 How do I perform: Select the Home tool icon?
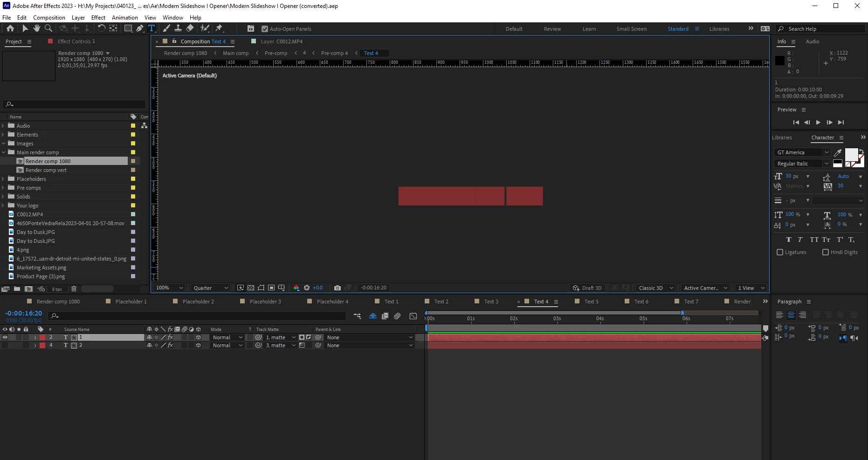click(10, 28)
